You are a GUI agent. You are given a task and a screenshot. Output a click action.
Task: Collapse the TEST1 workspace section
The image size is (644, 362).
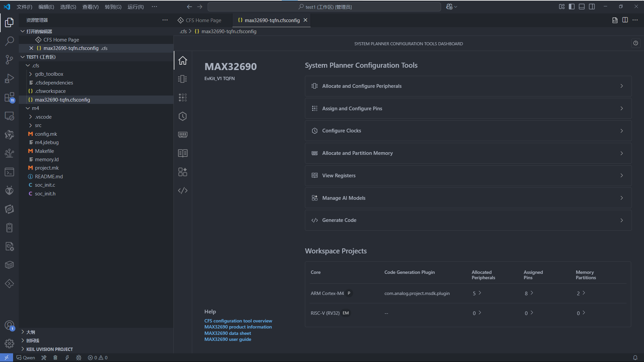[x=96, y=57]
